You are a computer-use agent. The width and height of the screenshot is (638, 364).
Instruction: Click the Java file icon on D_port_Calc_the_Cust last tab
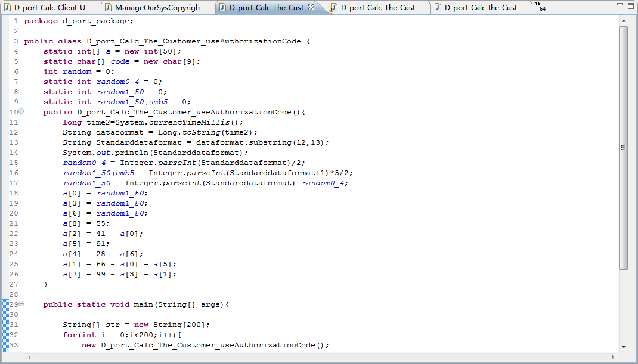coord(438,7)
